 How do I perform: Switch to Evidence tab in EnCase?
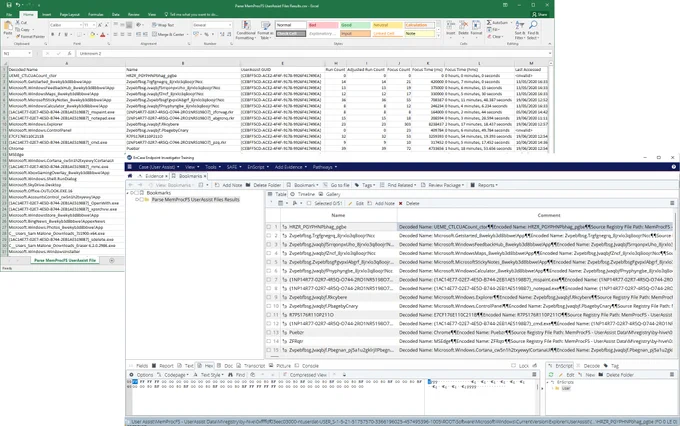[154, 176]
